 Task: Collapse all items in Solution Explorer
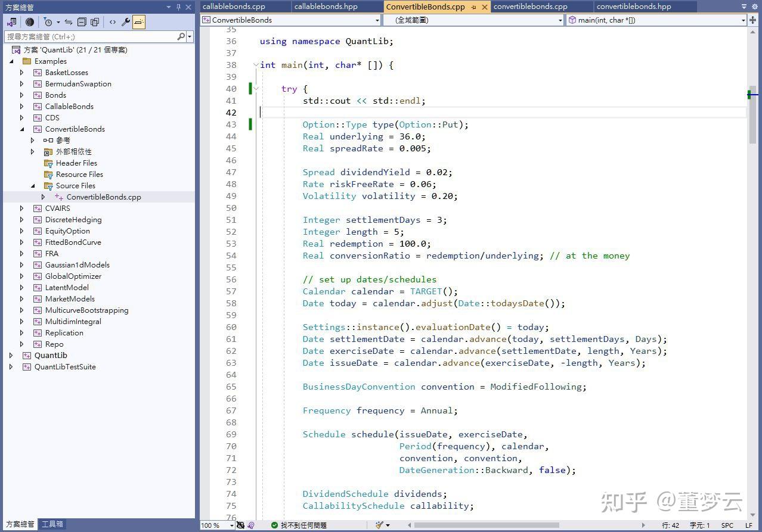click(x=82, y=22)
